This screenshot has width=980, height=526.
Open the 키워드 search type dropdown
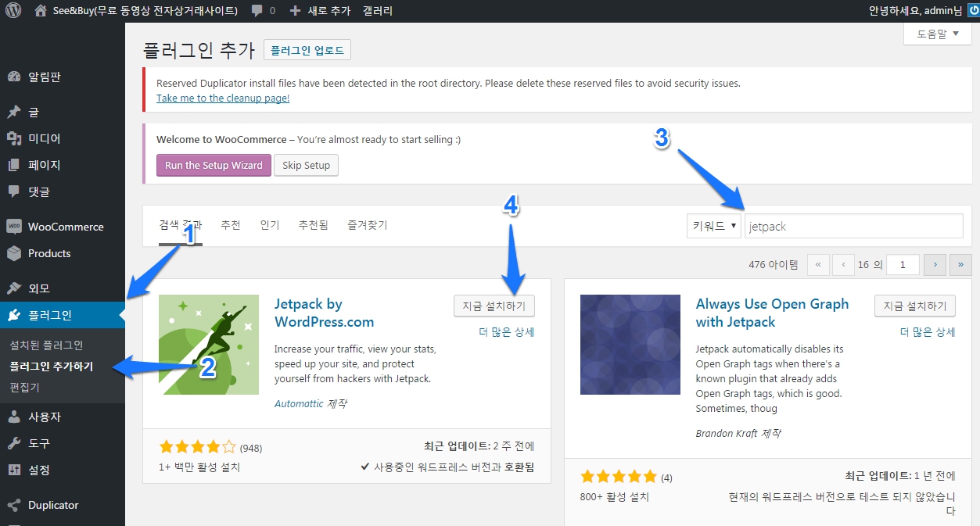click(x=713, y=226)
